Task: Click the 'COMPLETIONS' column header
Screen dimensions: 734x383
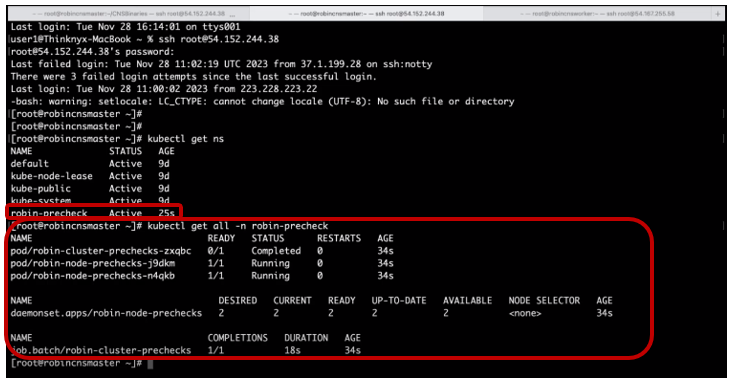Action: [238, 338]
